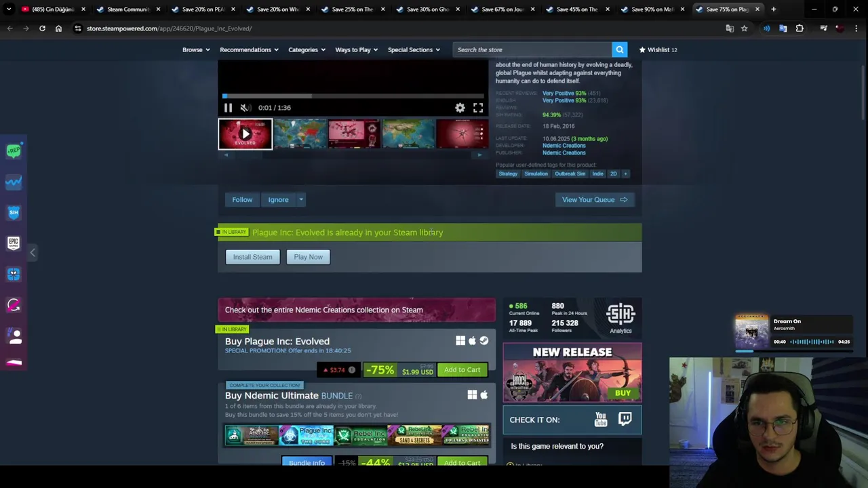Viewport: 868px width, 488px height.
Task: Bookmark this page with star
Action: [744, 28]
